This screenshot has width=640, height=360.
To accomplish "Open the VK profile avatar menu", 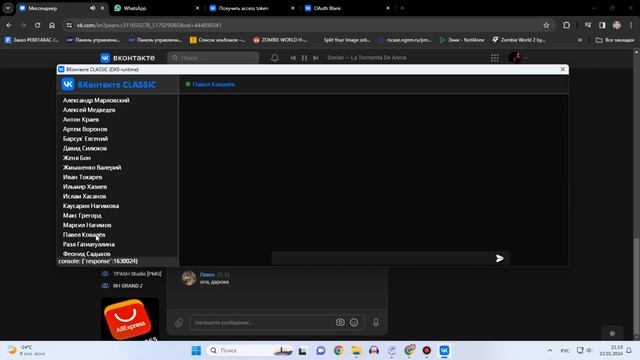I will (518, 58).
